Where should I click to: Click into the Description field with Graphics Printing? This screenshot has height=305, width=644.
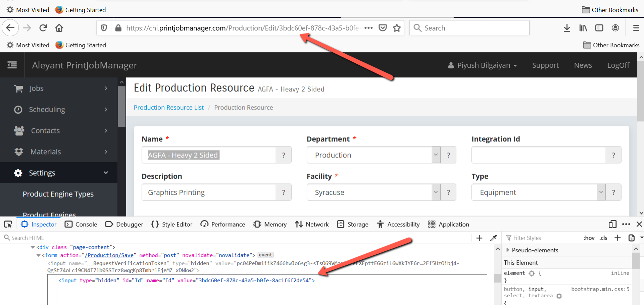209,192
